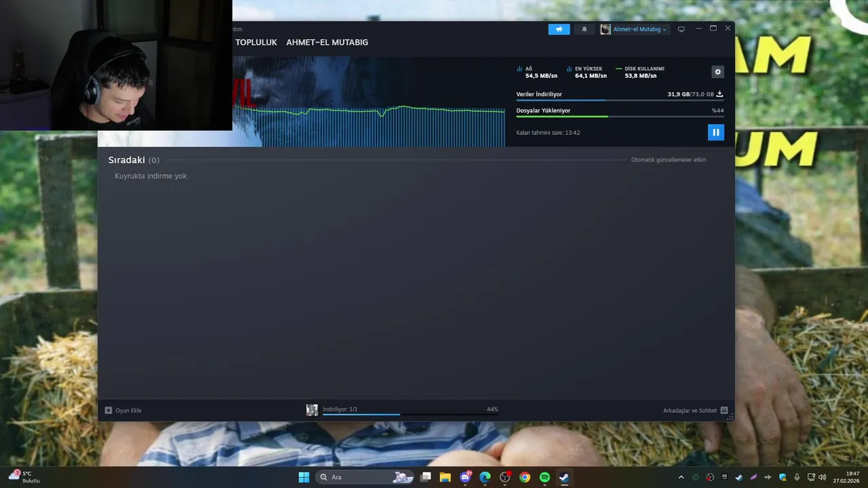Open network status tray icon

pyautogui.click(x=811, y=477)
